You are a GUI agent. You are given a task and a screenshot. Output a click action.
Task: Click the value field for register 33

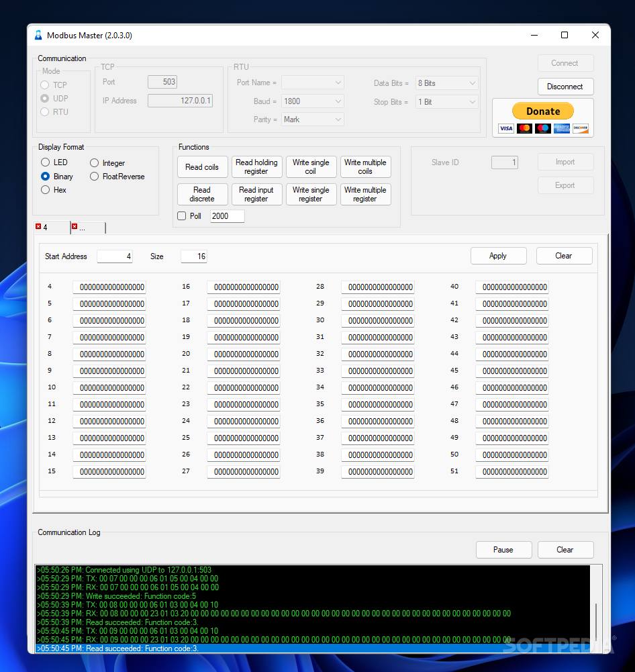pyautogui.click(x=377, y=371)
